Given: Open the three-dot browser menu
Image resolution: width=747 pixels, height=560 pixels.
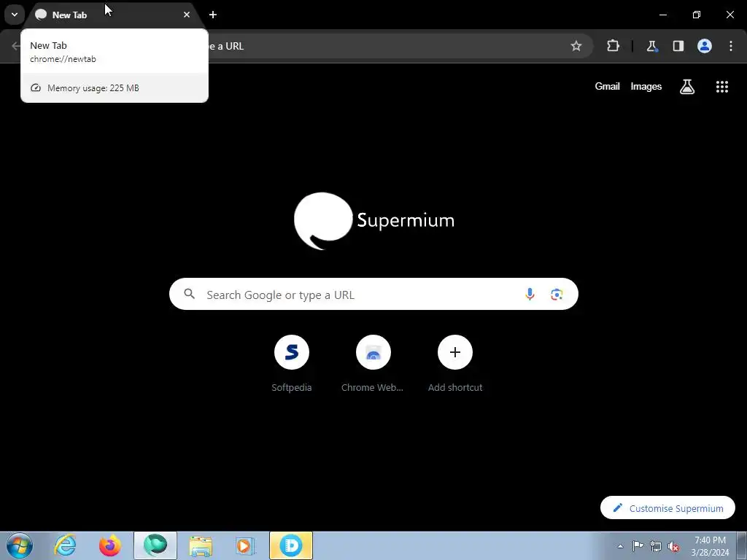Looking at the screenshot, I should pyautogui.click(x=731, y=46).
